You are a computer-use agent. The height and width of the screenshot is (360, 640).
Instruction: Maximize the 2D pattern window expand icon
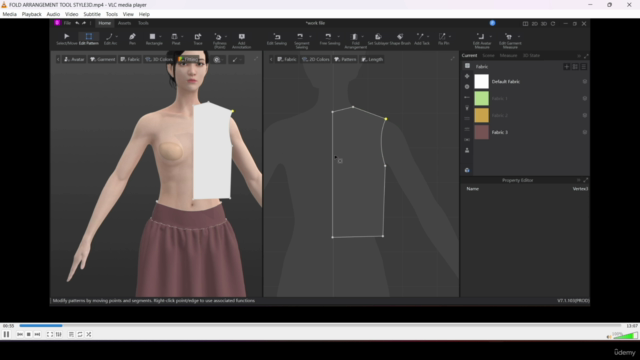[452, 59]
